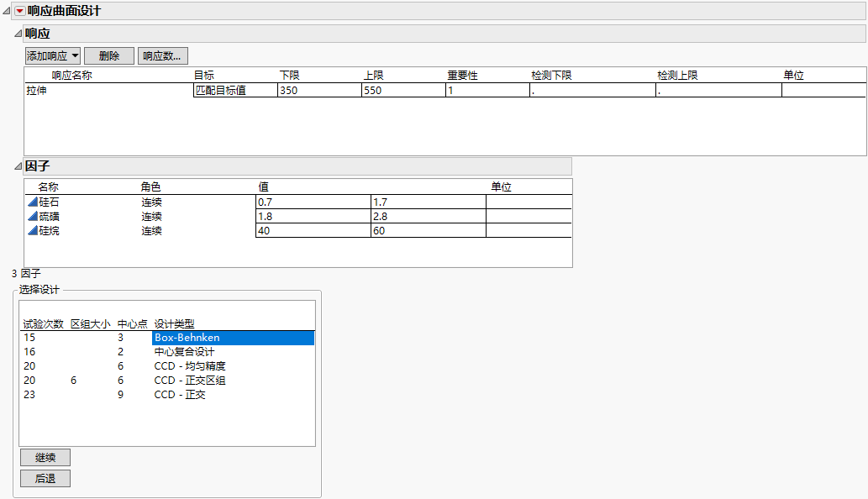
Task: Click 后退 to go back
Action: click(x=44, y=478)
